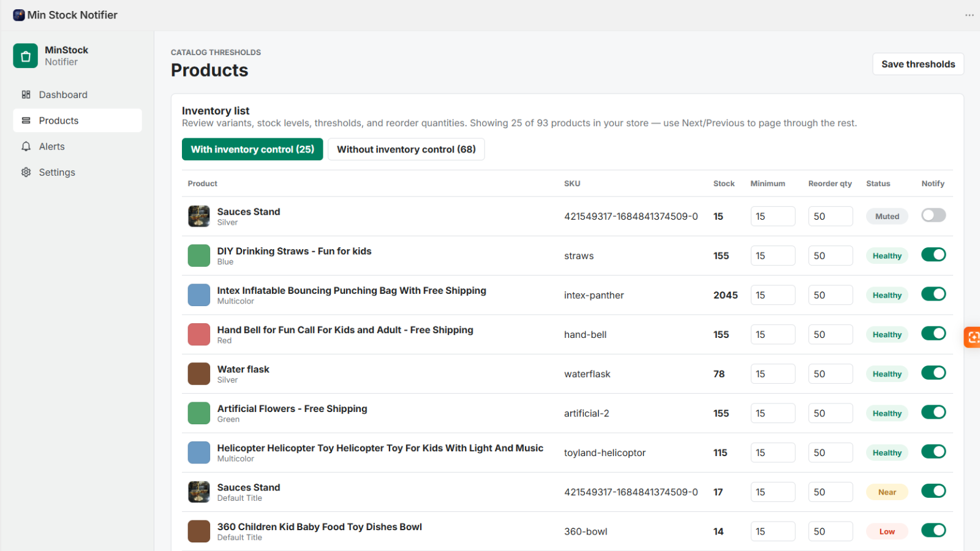Switch to Without inventory control tab
Screen dimensions: 980x551
406,149
